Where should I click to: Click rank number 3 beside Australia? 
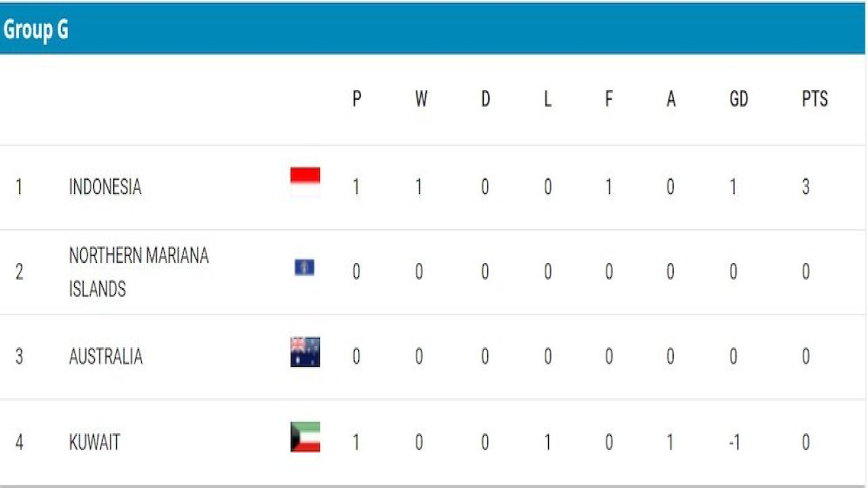(19, 357)
